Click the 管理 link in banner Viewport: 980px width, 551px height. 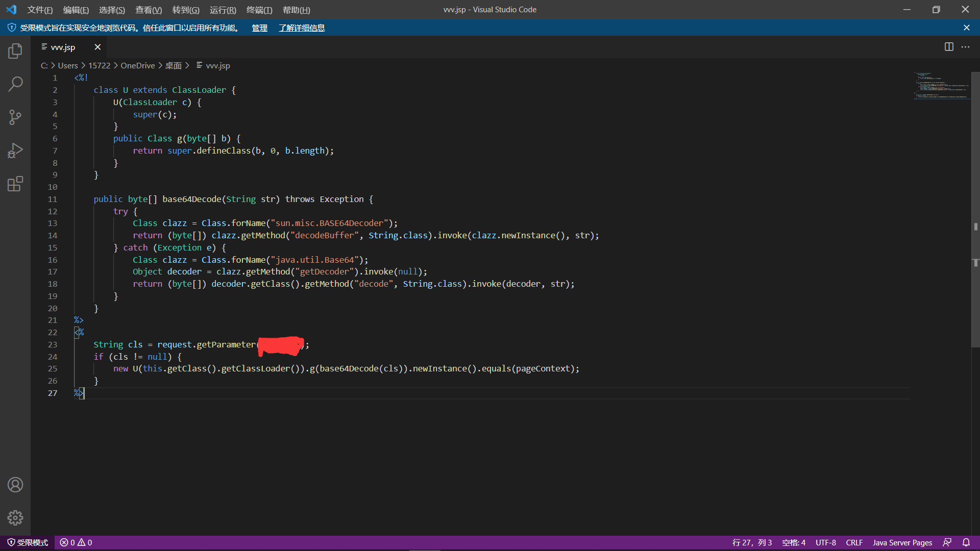[259, 28]
